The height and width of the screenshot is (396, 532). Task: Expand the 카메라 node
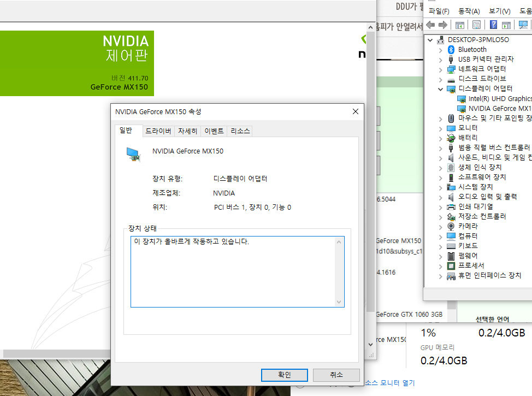440,227
